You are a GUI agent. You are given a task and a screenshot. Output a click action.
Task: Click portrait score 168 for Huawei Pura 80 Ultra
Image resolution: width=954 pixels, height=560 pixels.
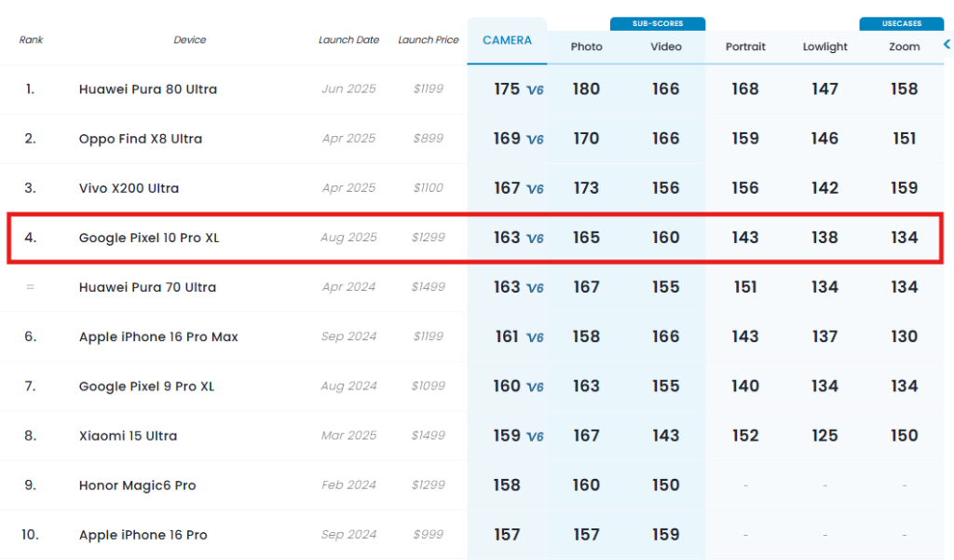(745, 89)
